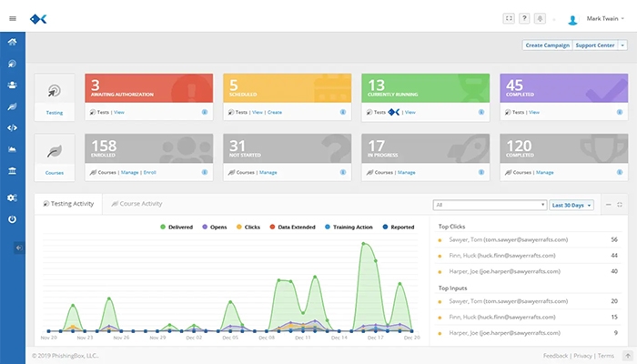Screen dimensions: 637x364
Task: Click info icon on In Progress card
Action: tap(481, 172)
